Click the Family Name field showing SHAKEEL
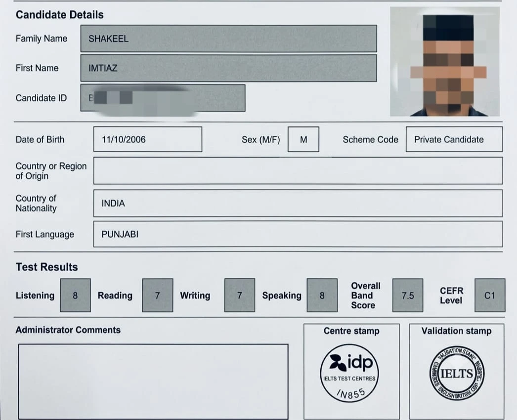 point(228,39)
